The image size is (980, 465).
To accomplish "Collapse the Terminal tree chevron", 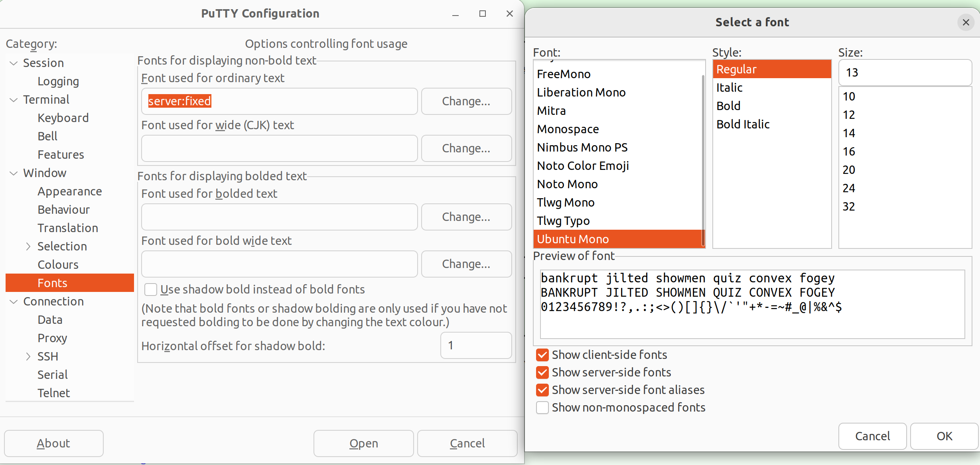I will pos(14,100).
